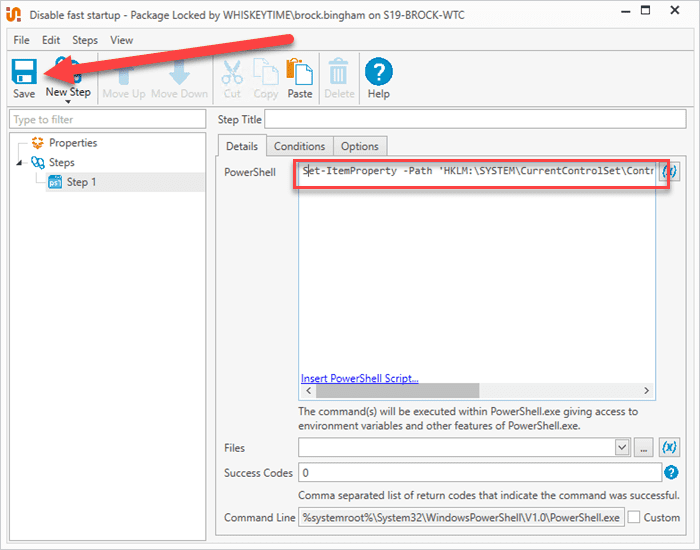
Task: Focus the Type to filter box
Action: tap(108, 119)
